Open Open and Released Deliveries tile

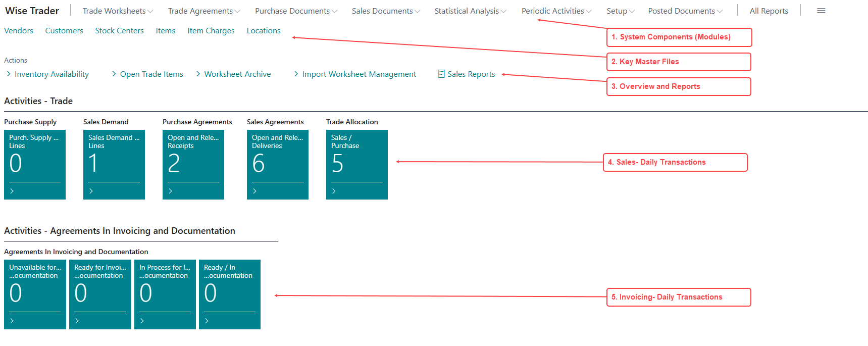click(x=277, y=164)
